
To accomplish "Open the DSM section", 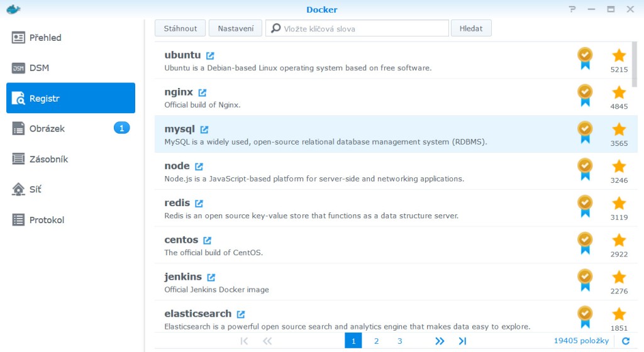I will pyautogui.click(x=70, y=68).
